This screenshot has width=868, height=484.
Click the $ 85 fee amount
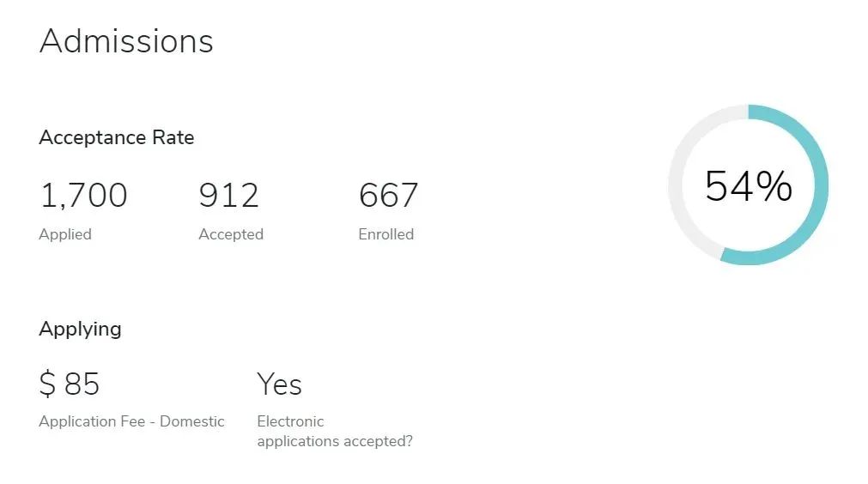[x=70, y=384]
